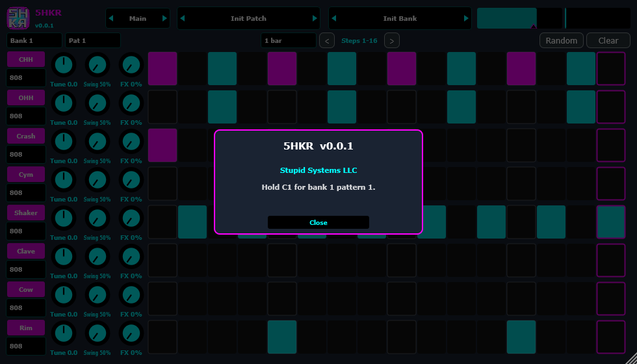This screenshot has width=637, height=364.
Task: Trigger the Crash track button
Action: (x=26, y=136)
